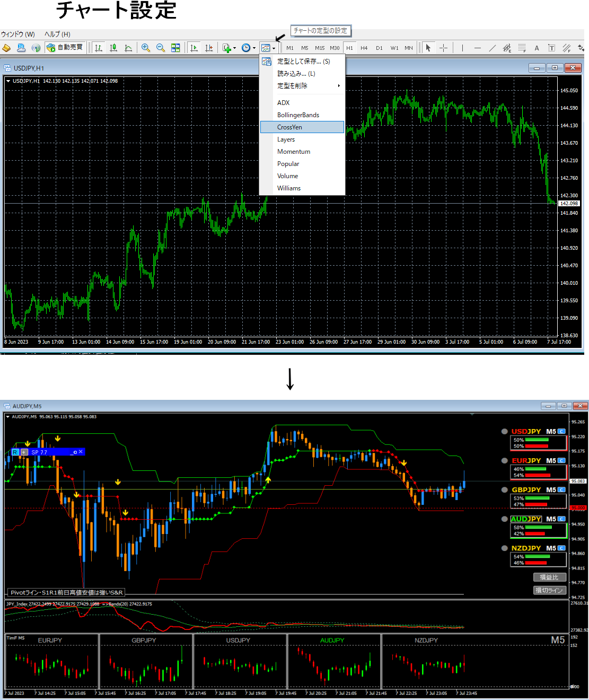Click the green 58% AUDJPY strength bar
Screen dimensions: 589x700
(x=538, y=528)
